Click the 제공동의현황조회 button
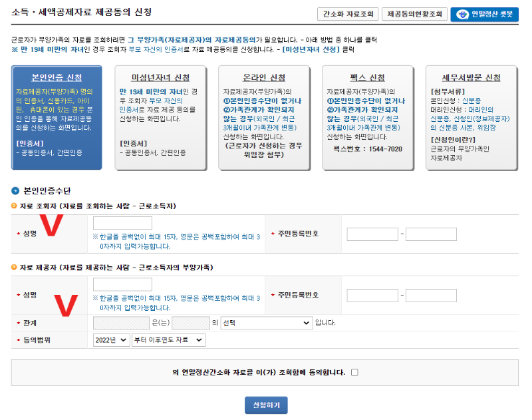 click(x=414, y=14)
